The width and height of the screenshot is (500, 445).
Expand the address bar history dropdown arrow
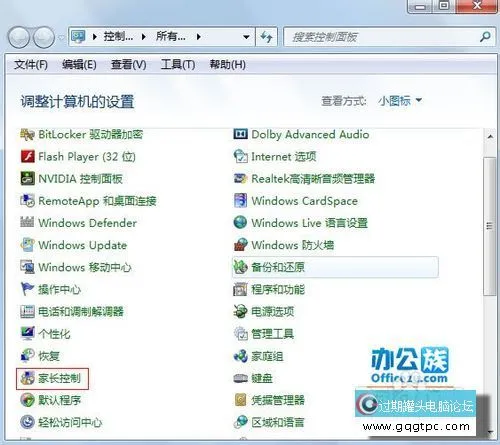pyautogui.click(x=246, y=37)
